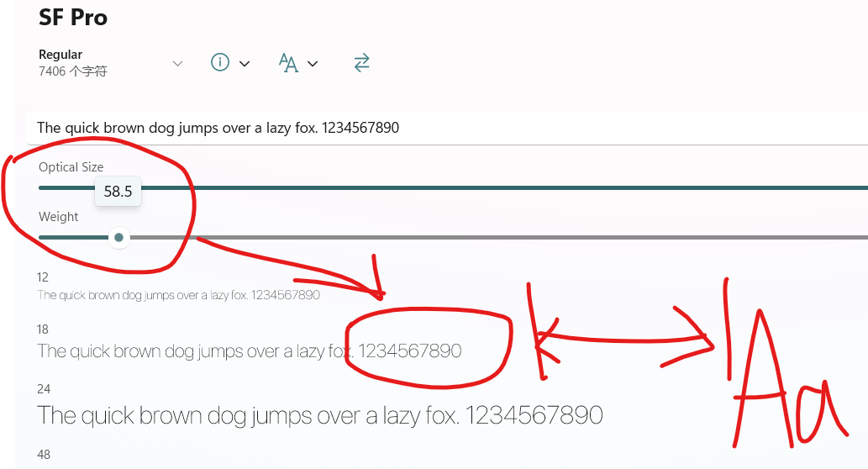Click the size 48 label

44,455
